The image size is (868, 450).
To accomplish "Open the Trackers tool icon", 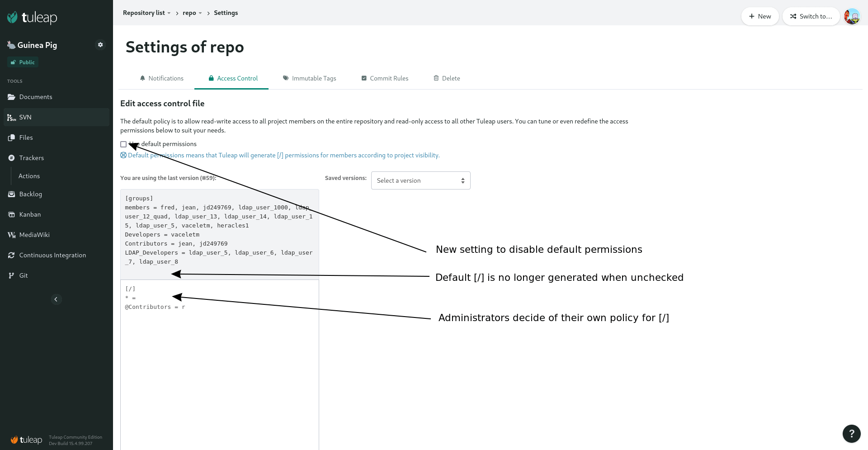I will pyautogui.click(x=11, y=158).
